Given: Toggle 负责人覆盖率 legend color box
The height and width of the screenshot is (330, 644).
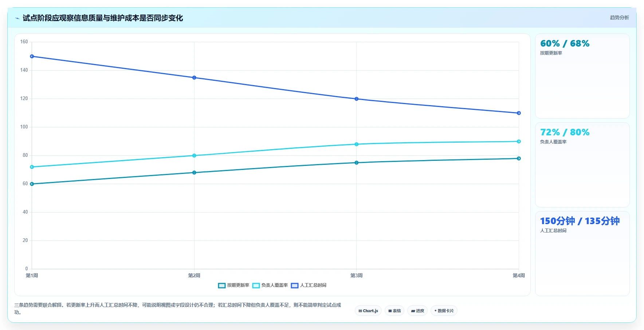Looking at the screenshot, I should pyautogui.click(x=256, y=286).
